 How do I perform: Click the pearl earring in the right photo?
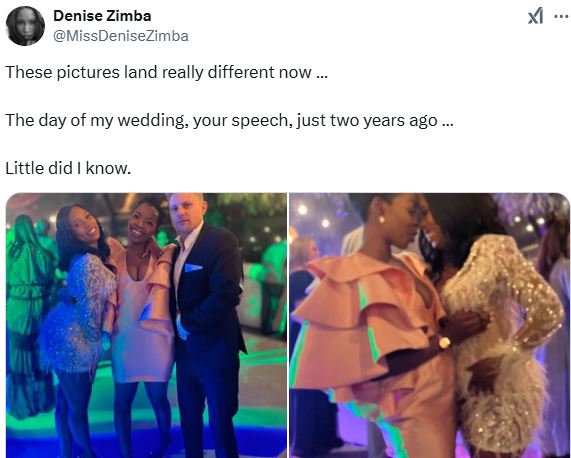[382, 219]
